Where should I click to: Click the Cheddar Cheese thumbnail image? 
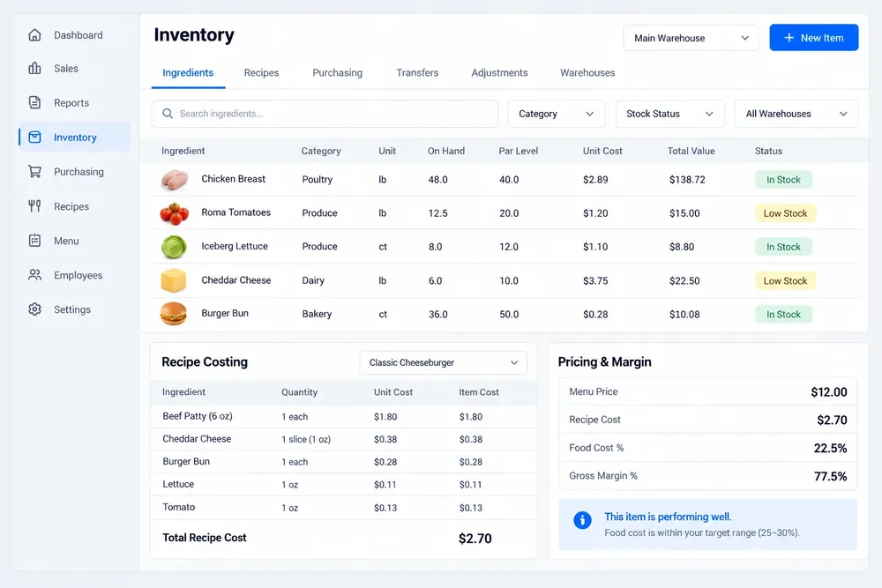[173, 280]
